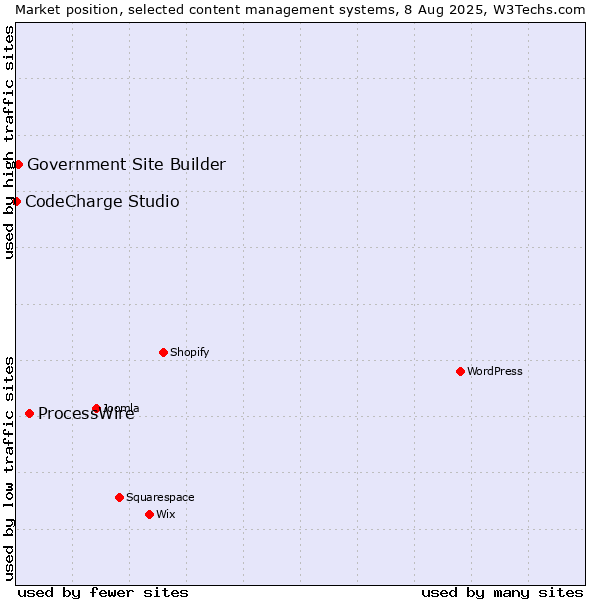Viewport: 600px width, 600px height.
Task: Click the chart title 'Market position, selected content management systems'
Action: click(207, 10)
